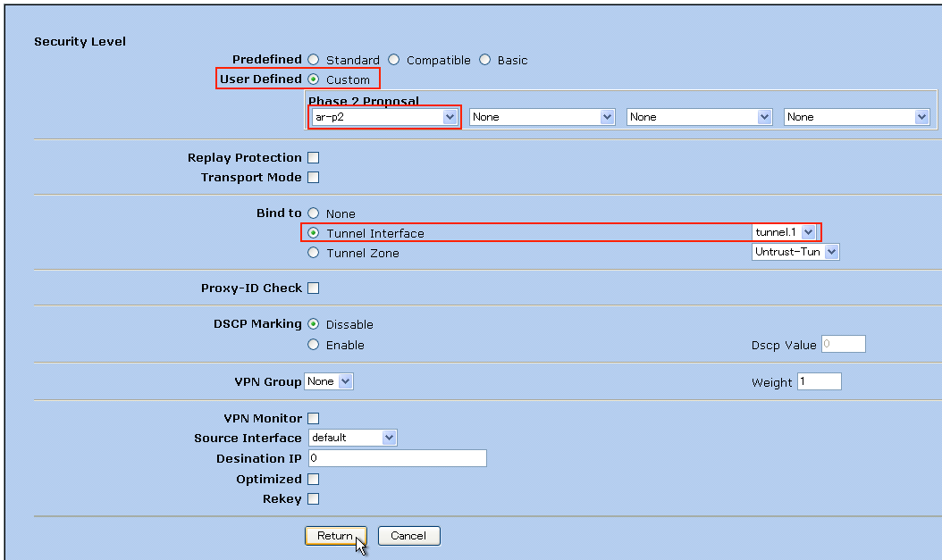This screenshot has width=942, height=560.
Task: Open the ar-p2 Phase 2 Proposal dropdown
Action: click(384, 117)
